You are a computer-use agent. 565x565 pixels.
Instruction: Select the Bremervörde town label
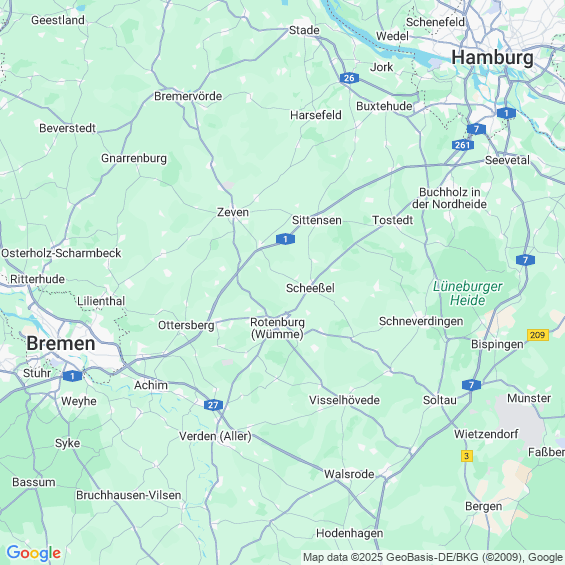[x=188, y=96]
